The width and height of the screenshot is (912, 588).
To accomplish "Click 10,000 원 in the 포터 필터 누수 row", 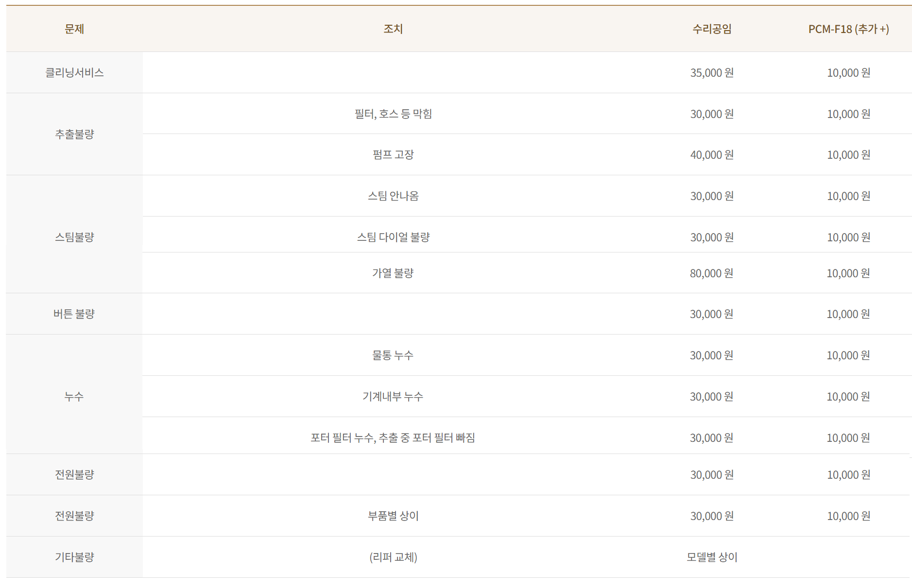I will (848, 438).
